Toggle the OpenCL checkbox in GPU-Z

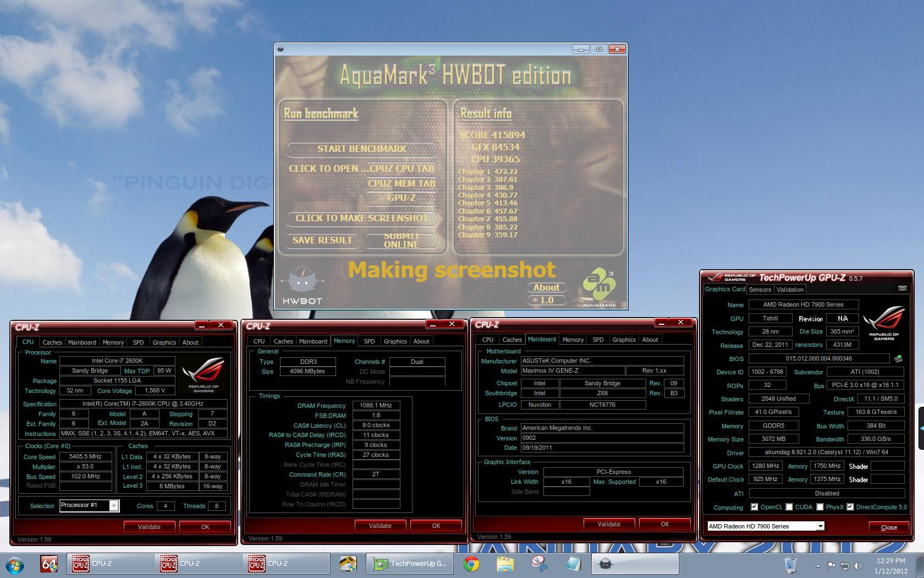[x=755, y=507]
